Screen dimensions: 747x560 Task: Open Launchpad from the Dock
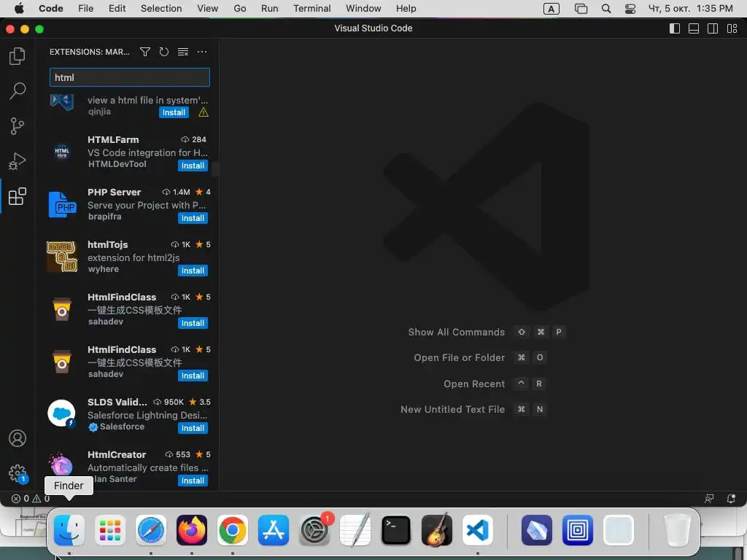[x=110, y=530]
